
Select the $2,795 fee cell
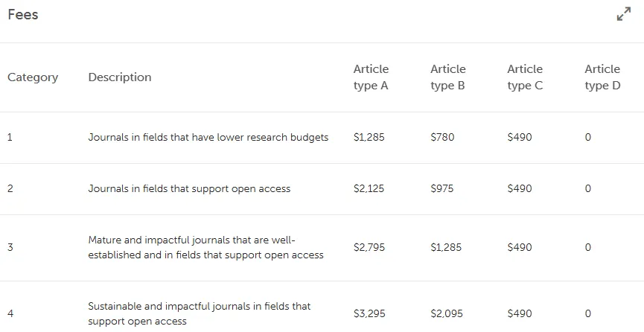point(369,247)
